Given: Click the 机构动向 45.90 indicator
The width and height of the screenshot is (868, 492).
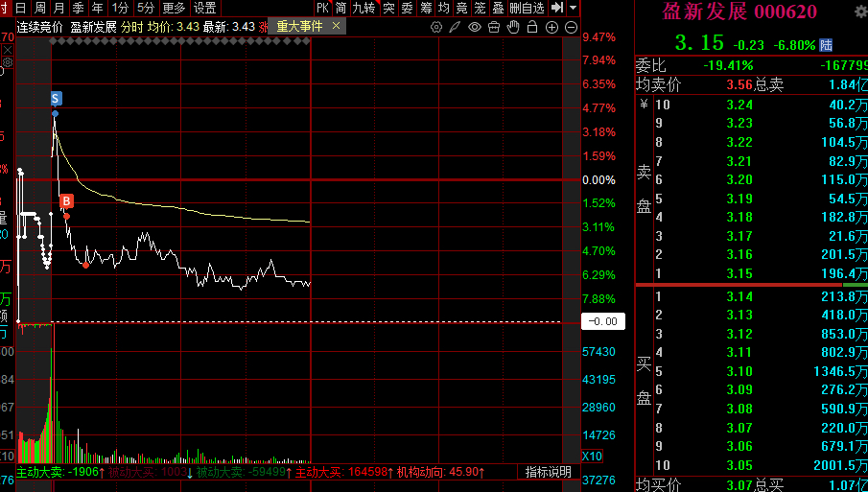Looking at the screenshot, I should 441,472.
